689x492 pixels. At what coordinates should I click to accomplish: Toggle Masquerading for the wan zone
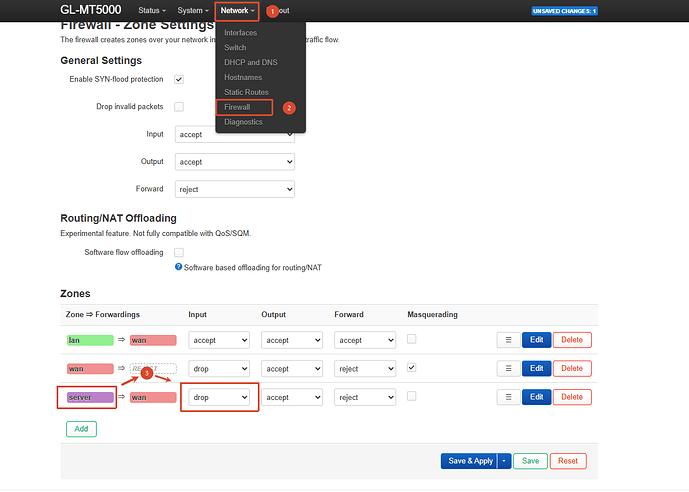point(411,368)
